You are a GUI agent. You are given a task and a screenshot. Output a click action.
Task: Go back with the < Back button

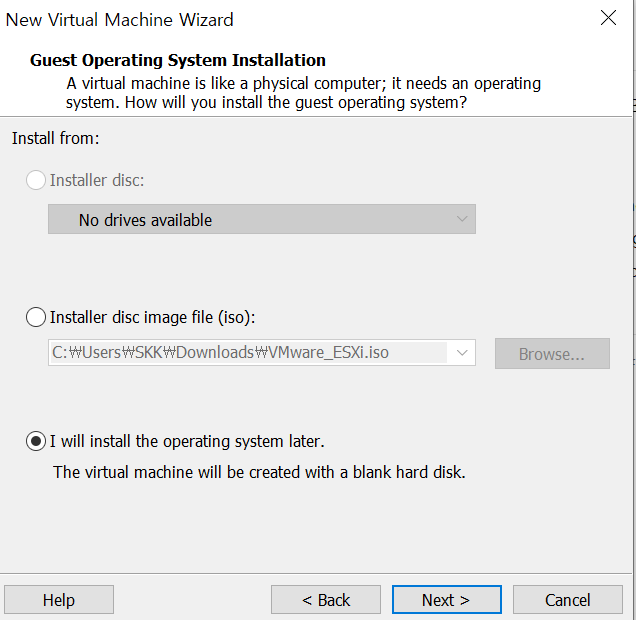pos(326,600)
